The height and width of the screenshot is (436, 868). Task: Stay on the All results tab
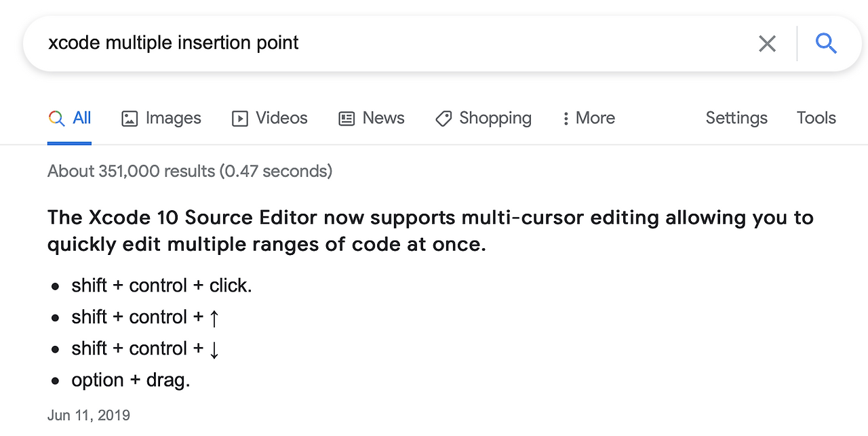click(80, 118)
